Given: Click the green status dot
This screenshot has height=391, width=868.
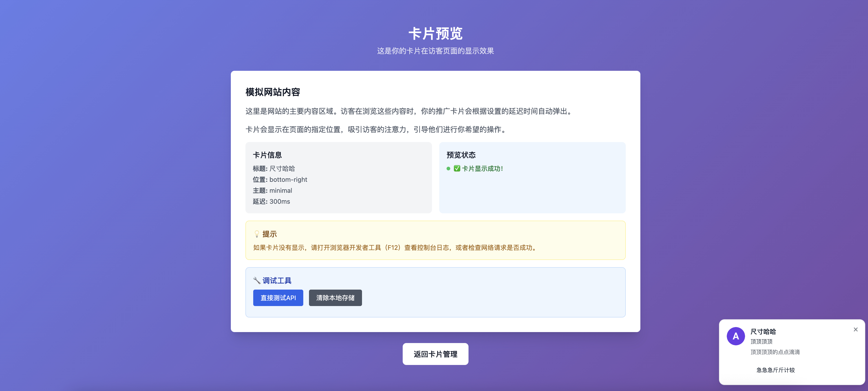Looking at the screenshot, I should tap(448, 169).
